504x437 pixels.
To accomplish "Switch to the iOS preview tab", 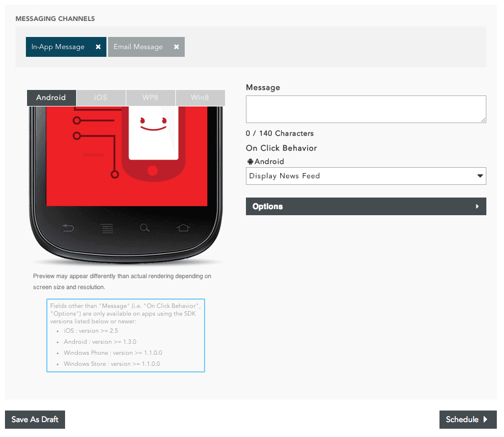I will pos(101,98).
